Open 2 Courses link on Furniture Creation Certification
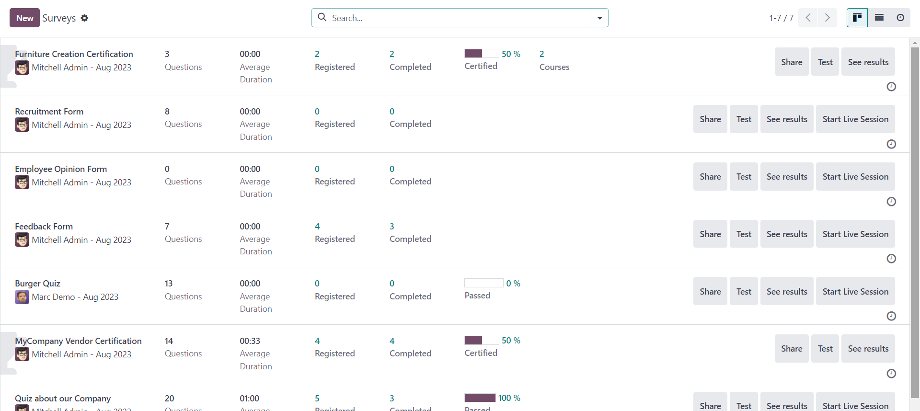The height and width of the screenshot is (411, 920). point(554,60)
